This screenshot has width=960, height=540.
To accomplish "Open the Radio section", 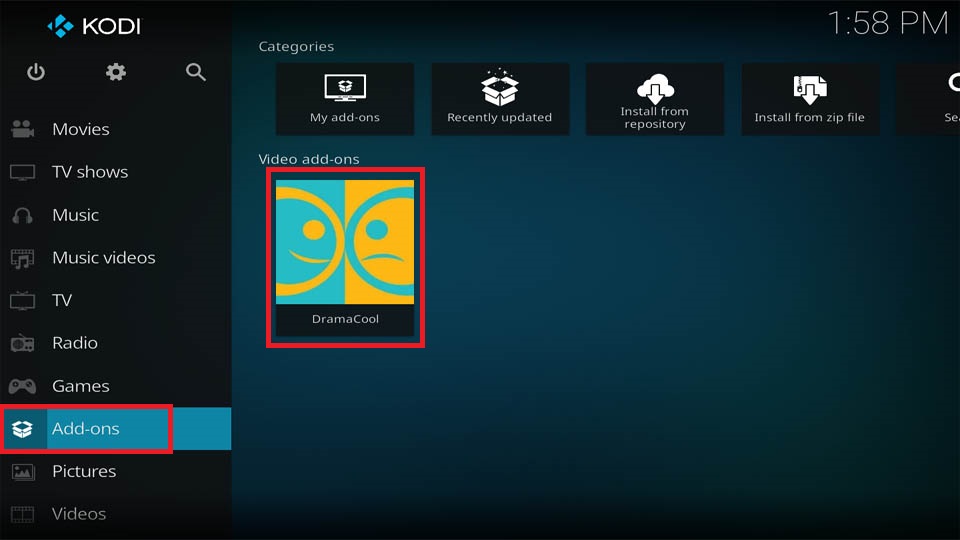I will click(116, 343).
